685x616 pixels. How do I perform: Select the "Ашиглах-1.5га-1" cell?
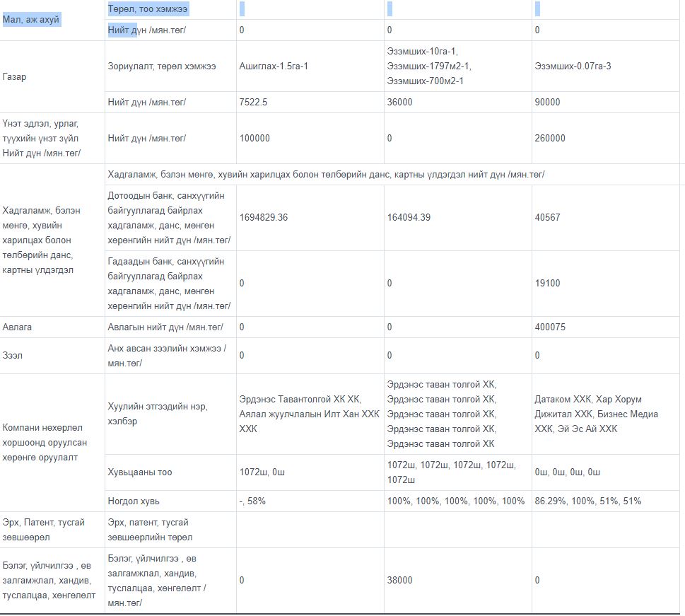(x=274, y=66)
